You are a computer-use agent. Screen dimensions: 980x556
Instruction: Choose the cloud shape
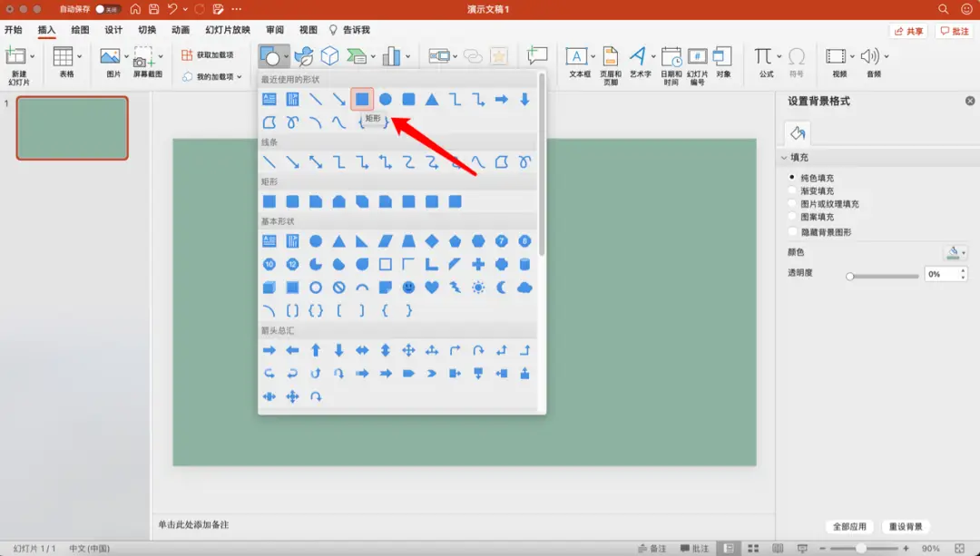point(525,288)
